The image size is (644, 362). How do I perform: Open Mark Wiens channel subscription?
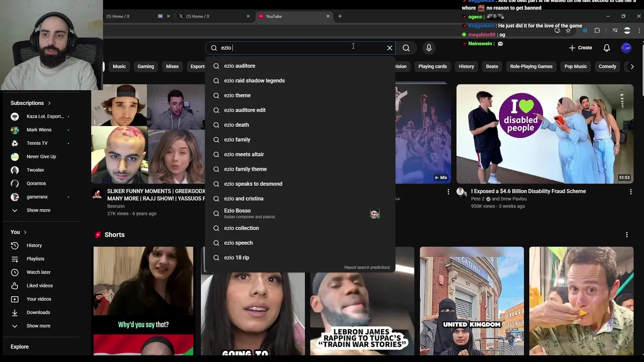click(x=42, y=130)
